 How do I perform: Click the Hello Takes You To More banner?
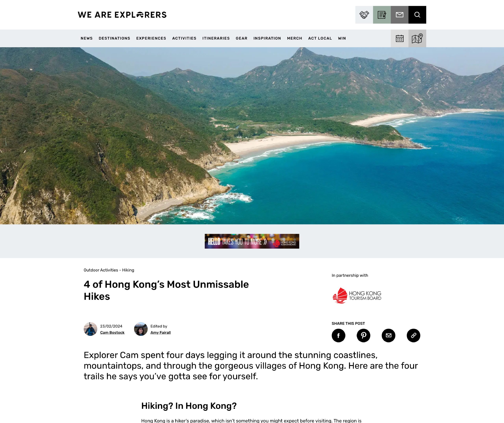coord(252,241)
